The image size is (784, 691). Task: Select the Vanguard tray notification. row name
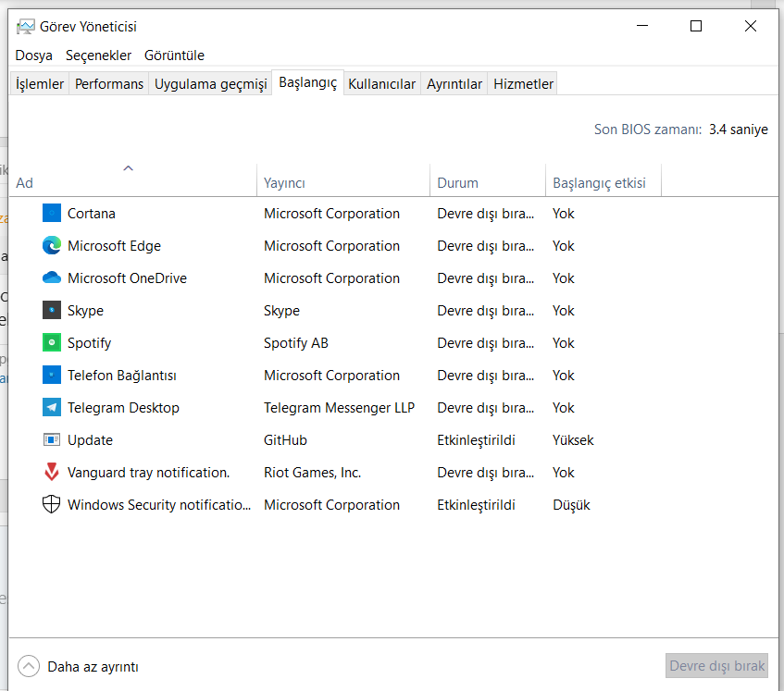tap(148, 473)
